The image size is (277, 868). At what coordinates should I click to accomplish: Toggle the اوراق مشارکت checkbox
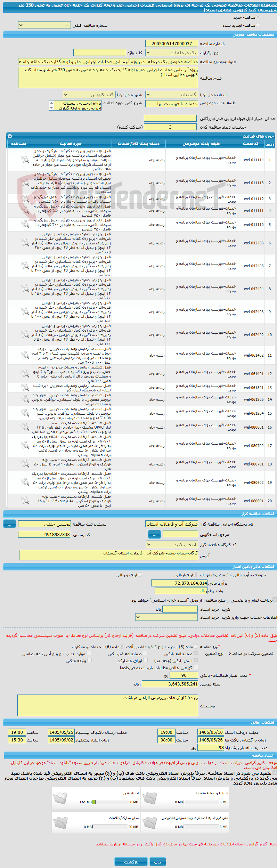[x=145, y=660]
